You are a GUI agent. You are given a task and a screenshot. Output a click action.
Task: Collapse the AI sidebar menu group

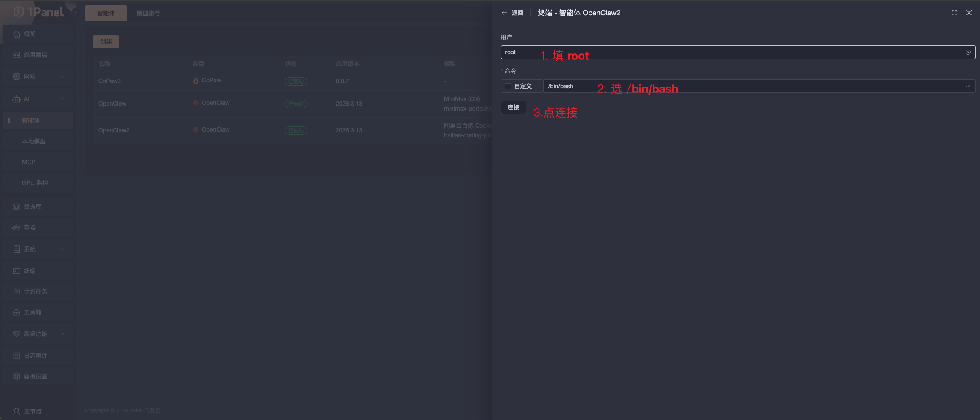tap(62, 99)
